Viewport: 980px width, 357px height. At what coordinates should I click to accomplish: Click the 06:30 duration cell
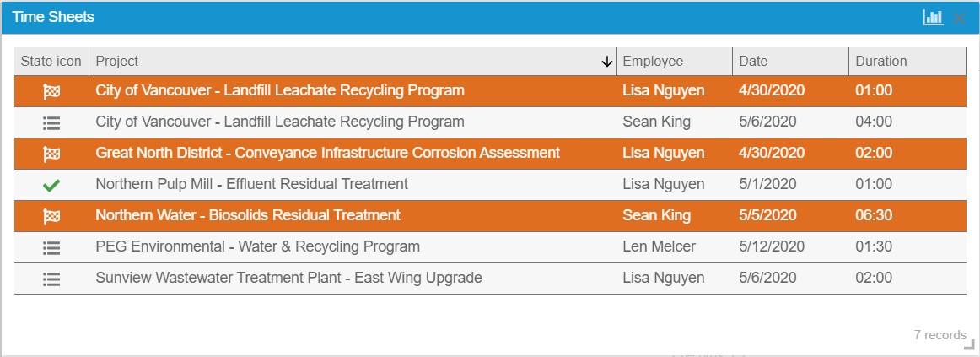click(874, 216)
